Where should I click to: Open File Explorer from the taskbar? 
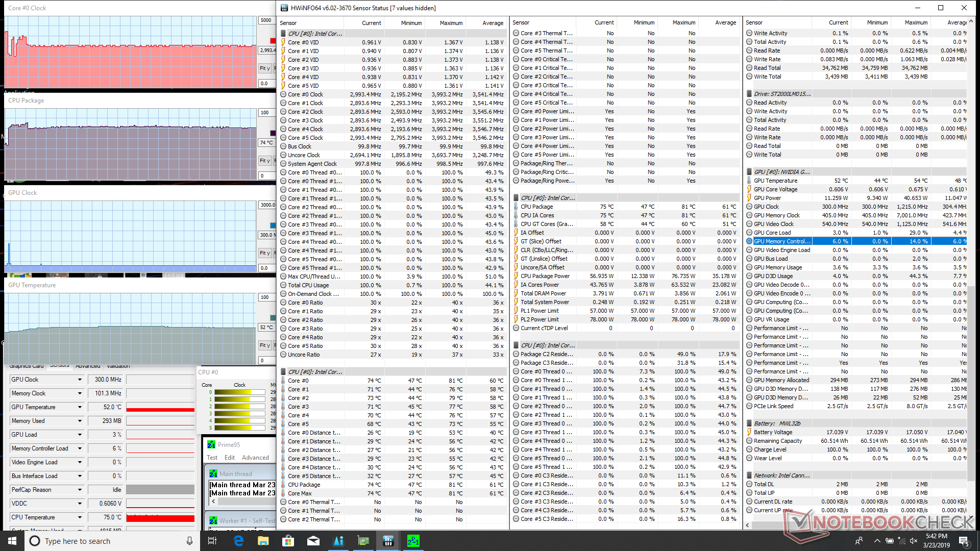263,541
